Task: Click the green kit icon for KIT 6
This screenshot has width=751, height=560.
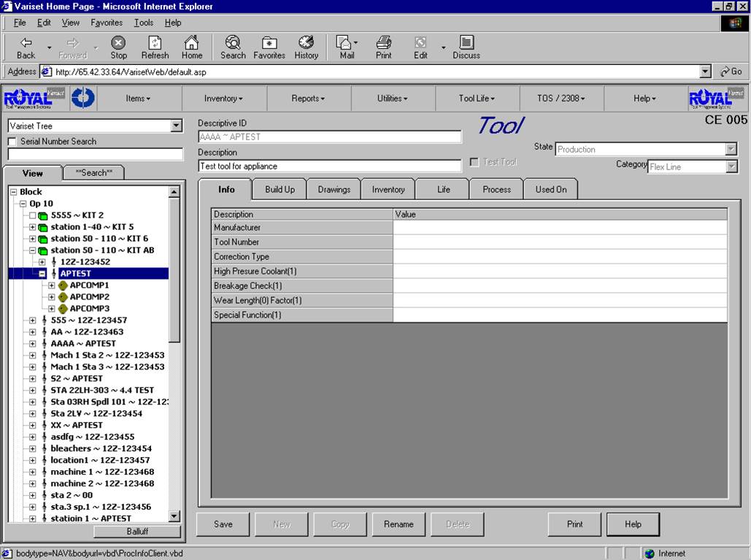Action: tap(42, 239)
